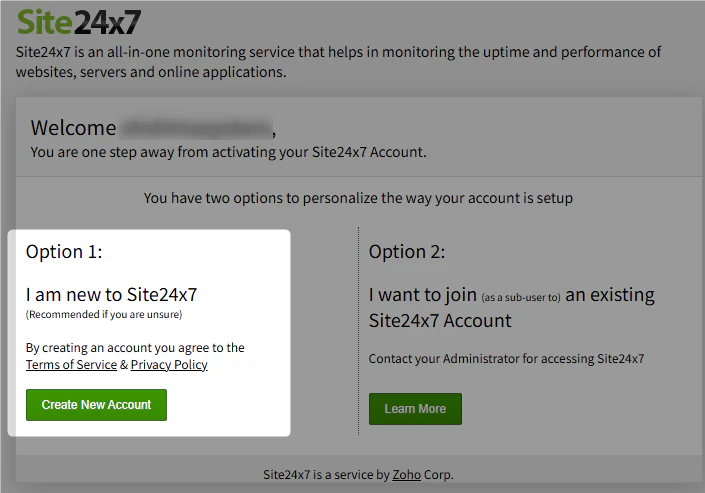Screen dimensions: 705x493
Task: Click the Site24x7 logo
Action: [x=79, y=22]
